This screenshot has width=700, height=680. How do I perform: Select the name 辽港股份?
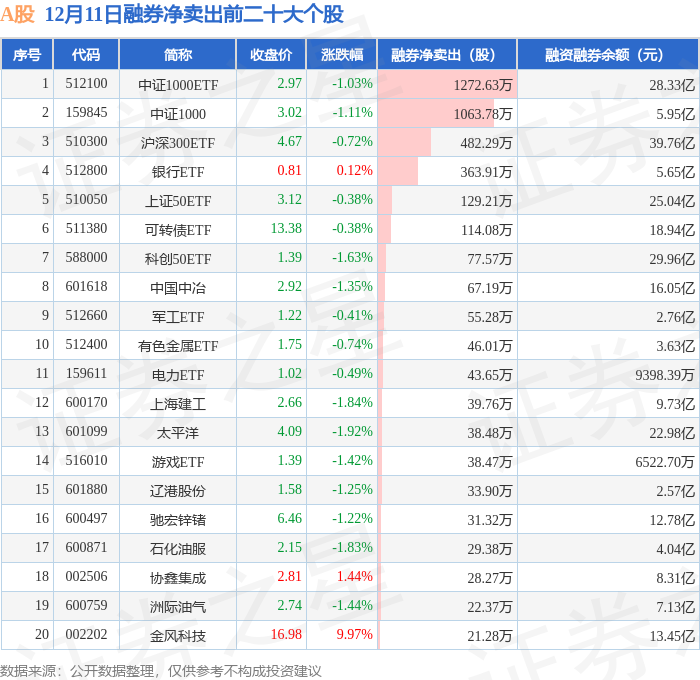(x=178, y=491)
